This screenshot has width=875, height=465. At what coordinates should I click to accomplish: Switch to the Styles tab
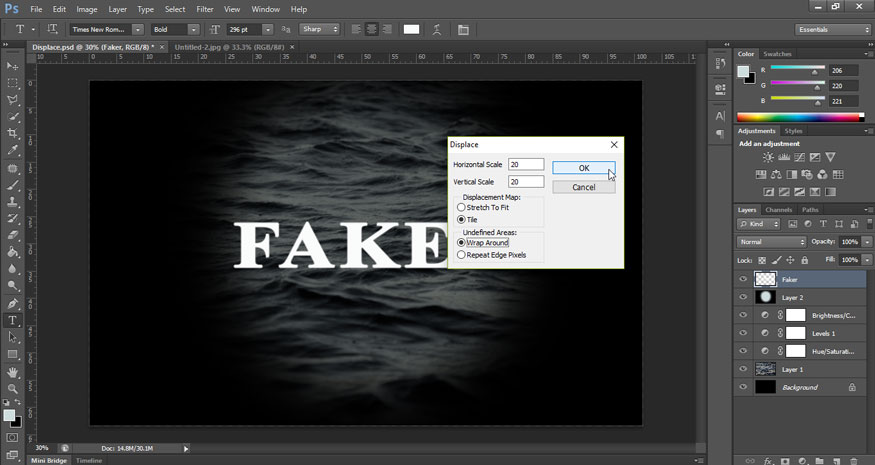coord(793,131)
